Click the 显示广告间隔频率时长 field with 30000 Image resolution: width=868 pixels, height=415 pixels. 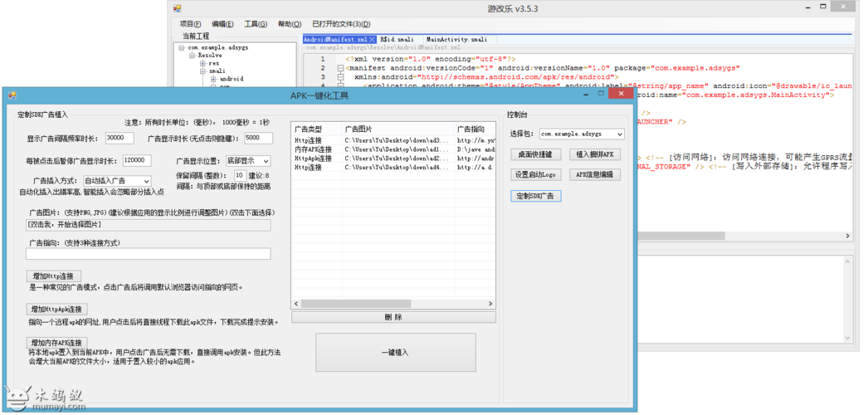119,139
